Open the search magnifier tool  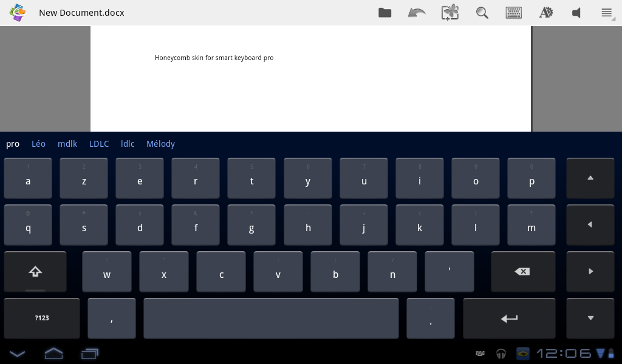click(x=482, y=13)
